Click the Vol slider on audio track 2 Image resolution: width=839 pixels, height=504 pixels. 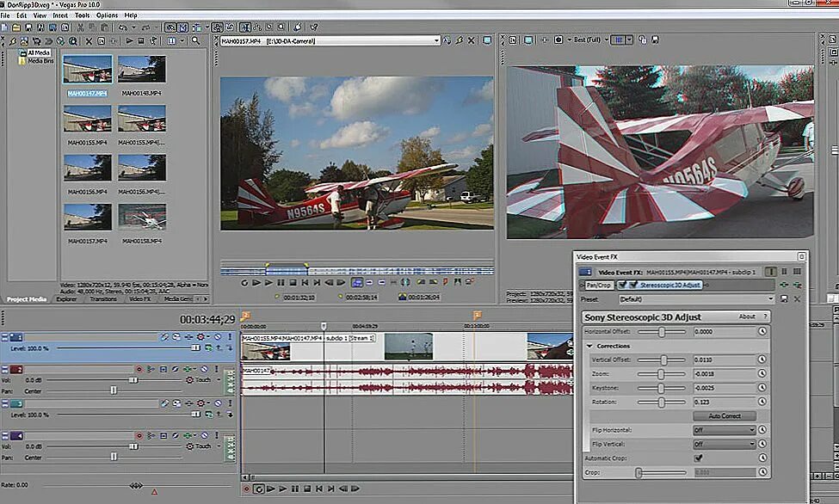click(115, 380)
